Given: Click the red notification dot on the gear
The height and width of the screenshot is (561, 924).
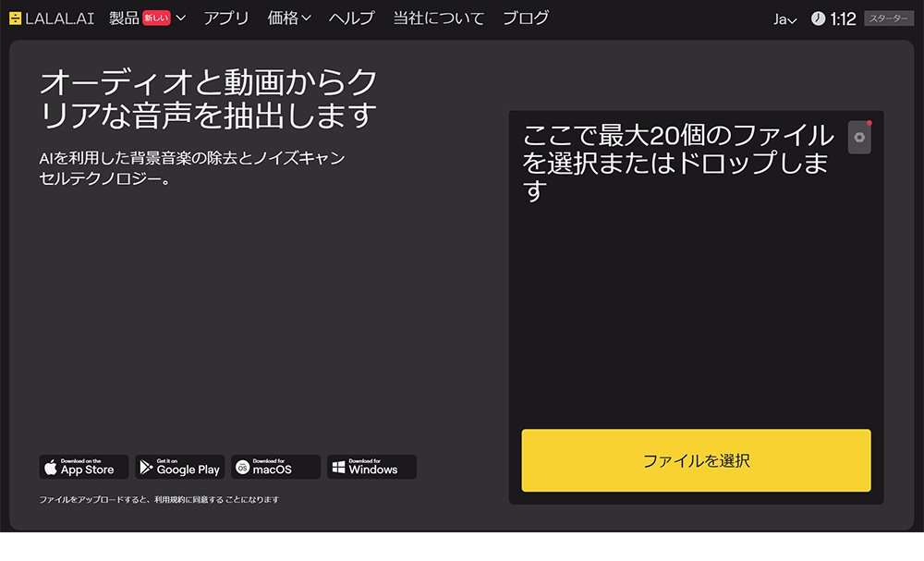Looking at the screenshot, I should point(869,123).
